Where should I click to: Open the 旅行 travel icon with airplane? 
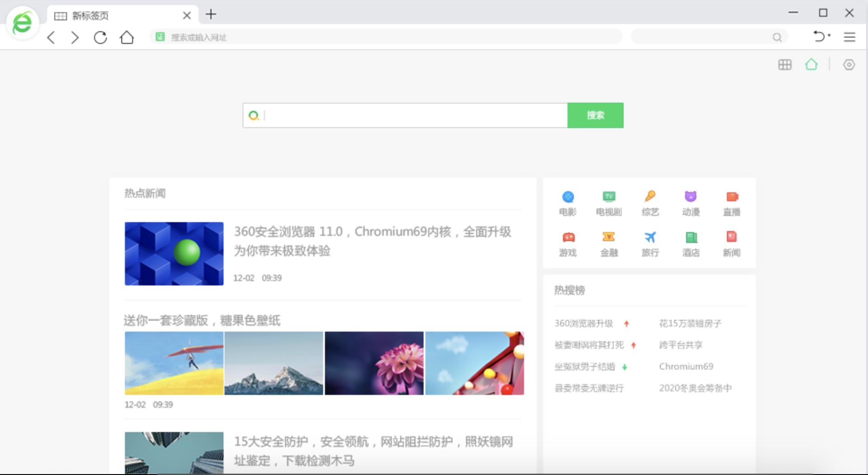click(650, 242)
